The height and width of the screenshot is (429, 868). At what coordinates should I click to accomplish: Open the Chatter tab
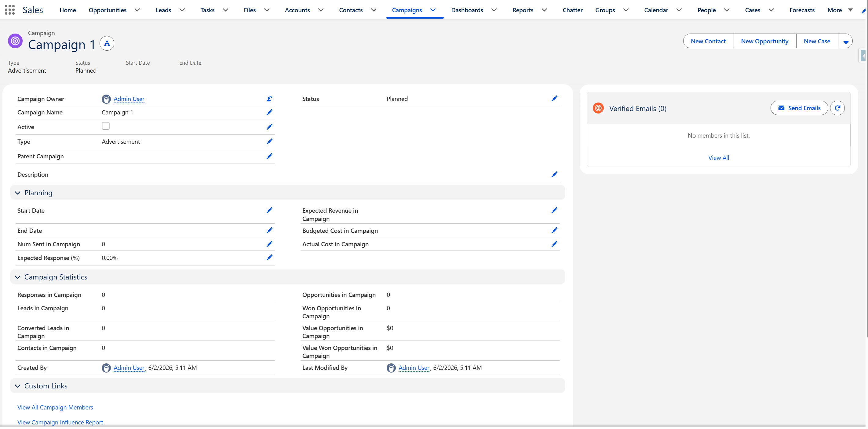tap(572, 10)
